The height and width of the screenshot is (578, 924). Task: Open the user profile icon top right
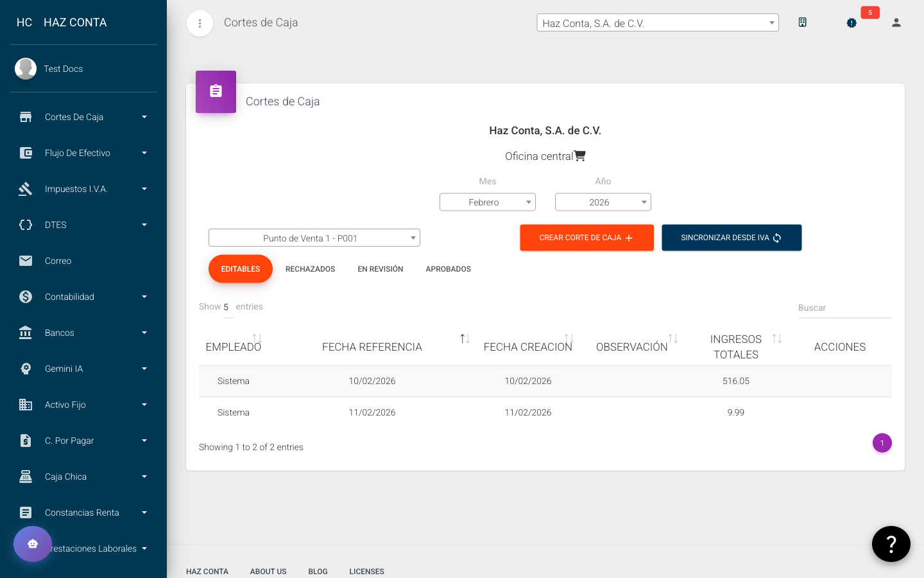(x=896, y=22)
